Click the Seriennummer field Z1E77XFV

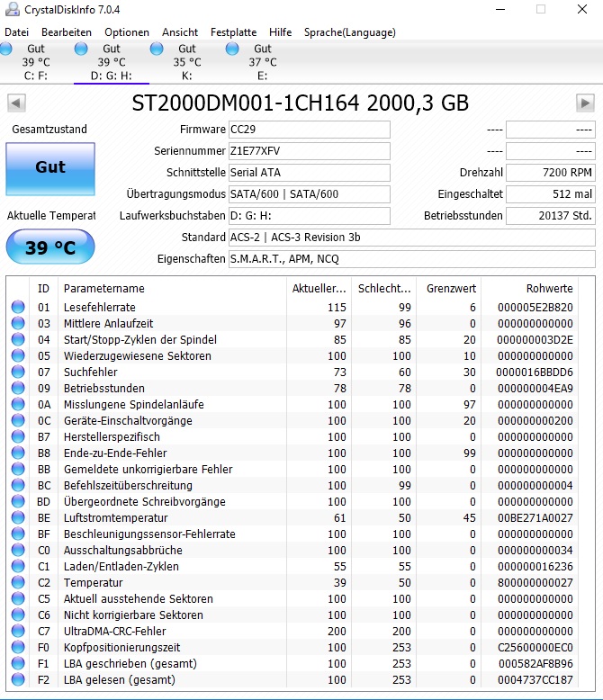coord(309,151)
